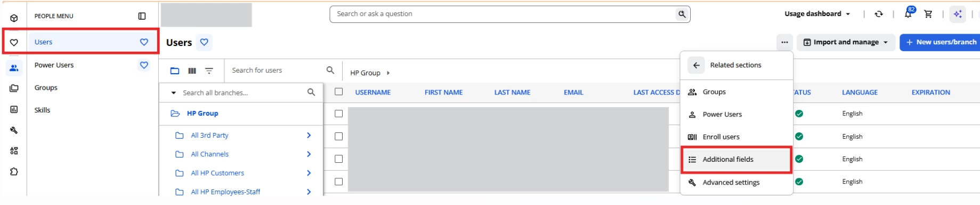Click the notifications bell icon

[x=908, y=14]
